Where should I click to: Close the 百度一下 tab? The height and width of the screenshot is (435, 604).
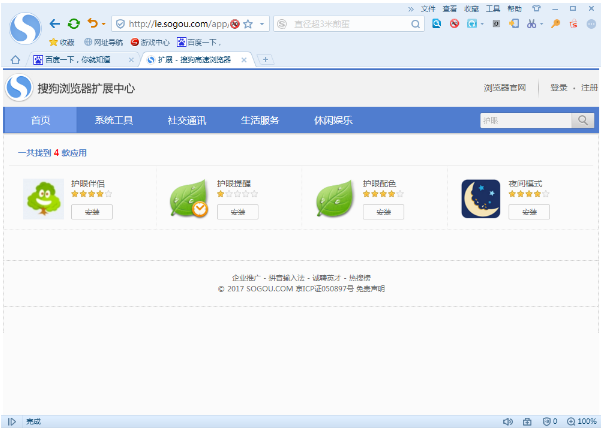(x=131, y=60)
